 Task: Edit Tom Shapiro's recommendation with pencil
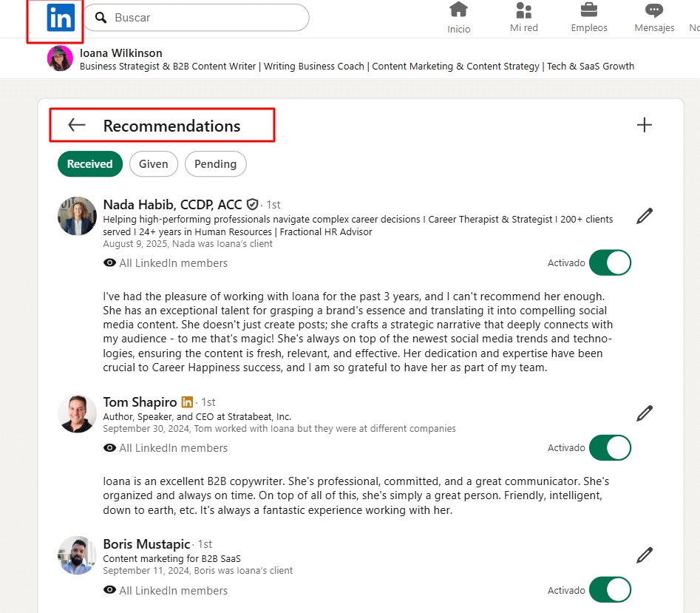click(645, 414)
